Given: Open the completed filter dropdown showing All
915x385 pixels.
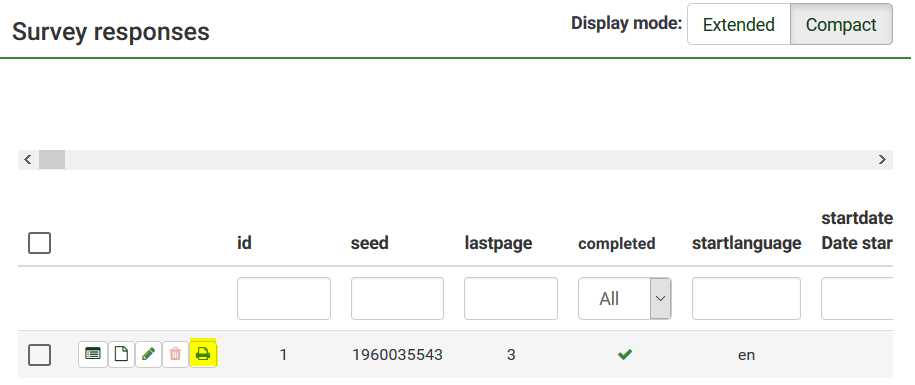Looking at the screenshot, I should (624, 299).
